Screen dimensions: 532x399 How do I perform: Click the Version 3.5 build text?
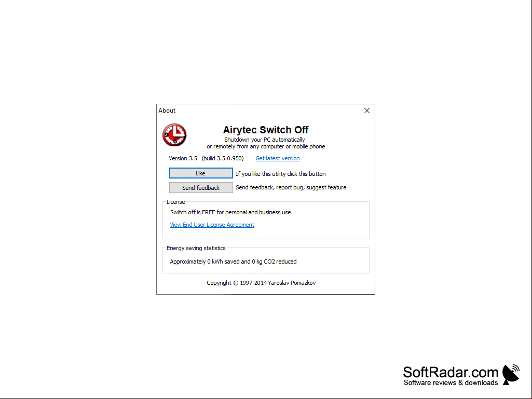click(206, 158)
